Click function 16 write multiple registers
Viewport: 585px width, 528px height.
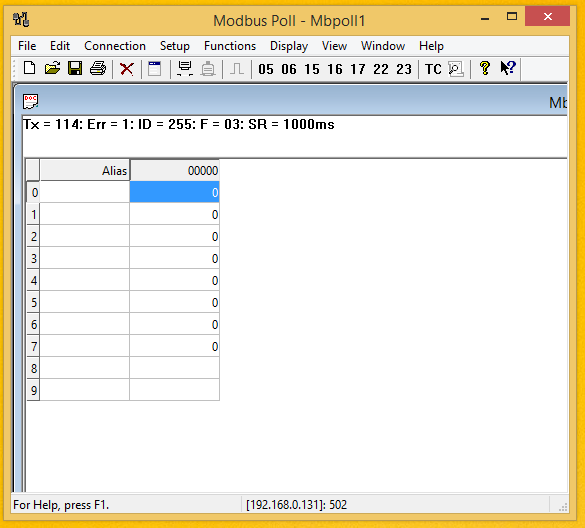[335, 69]
